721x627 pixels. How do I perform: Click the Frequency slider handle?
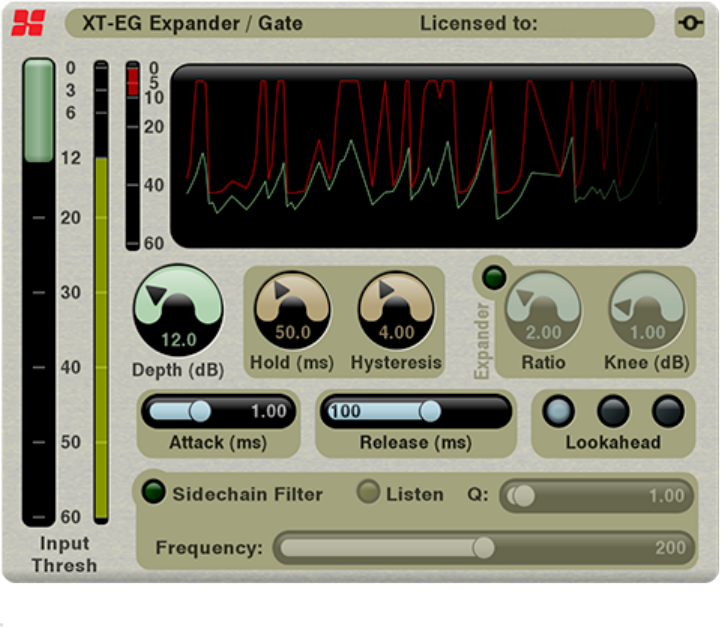click(x=483, y=547)
